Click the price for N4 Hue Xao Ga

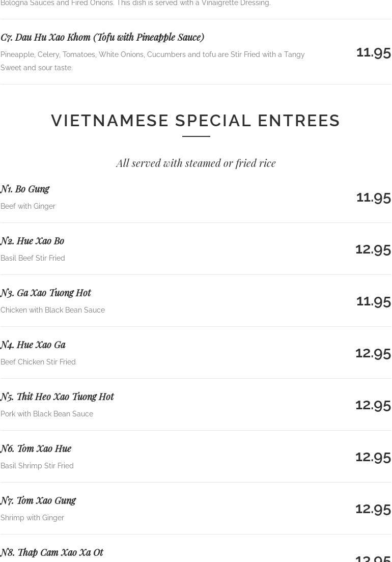(x=373, y=352)
